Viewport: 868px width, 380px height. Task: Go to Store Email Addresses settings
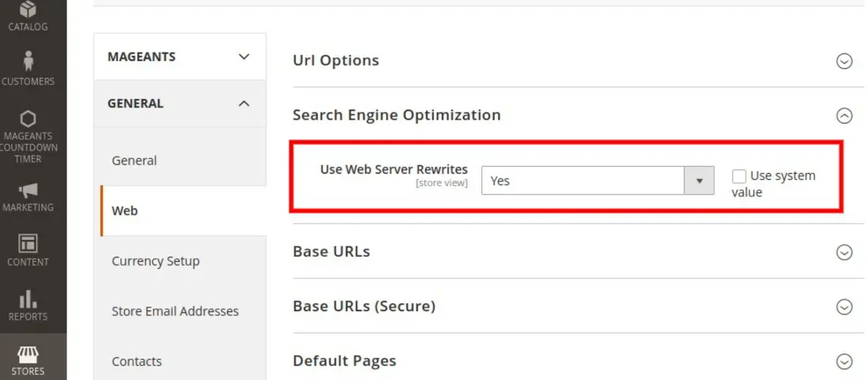175,311
